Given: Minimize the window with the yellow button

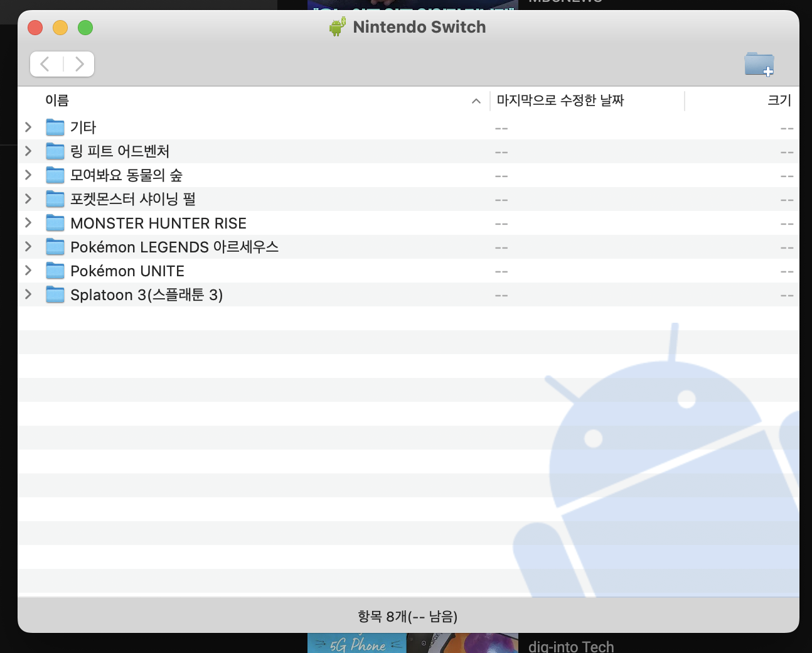Looking at the screenshot, I should [60, 28].
